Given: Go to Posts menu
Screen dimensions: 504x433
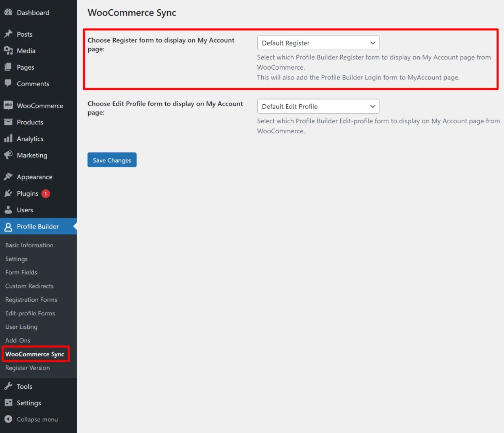Looking at the screenshot, I should click(x=38, y=34).
